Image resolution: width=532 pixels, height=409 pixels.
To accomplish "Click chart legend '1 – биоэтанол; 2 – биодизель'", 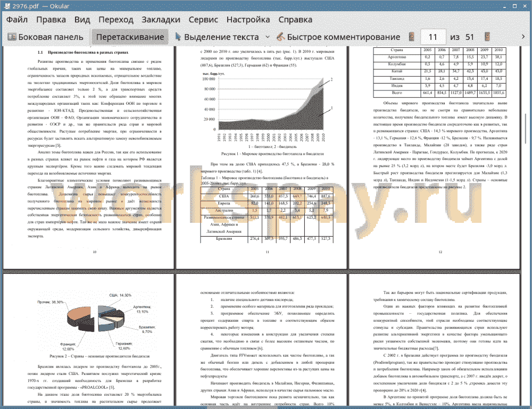I will [272, 146].
